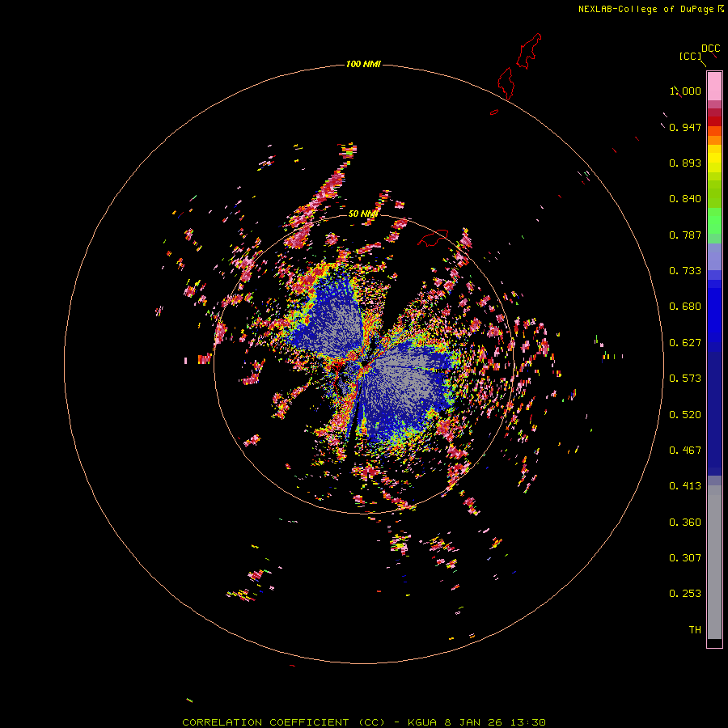Click the 0.787 scale value

[685, 235]
